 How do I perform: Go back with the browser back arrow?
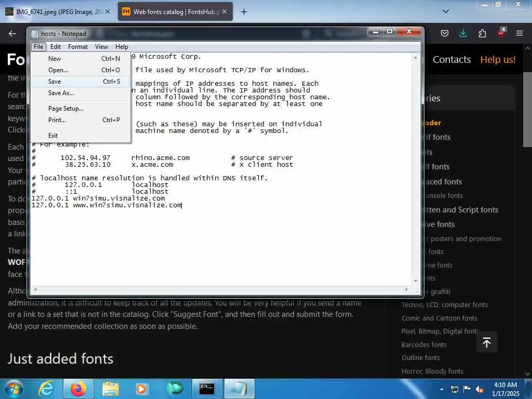[x=12, y=33]
